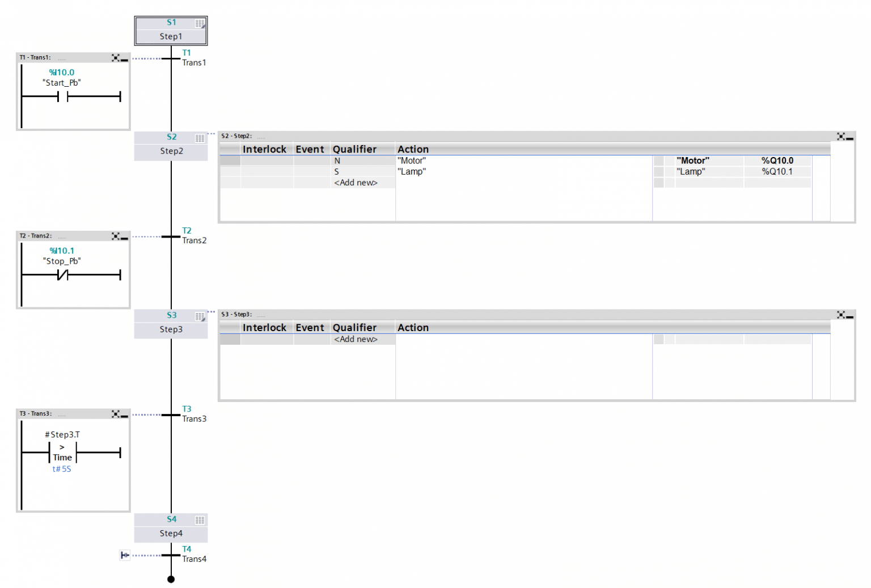871x588 pixels.
Task: Click the undock icon on S2 - Step2 table
Action: coord(841,136)
